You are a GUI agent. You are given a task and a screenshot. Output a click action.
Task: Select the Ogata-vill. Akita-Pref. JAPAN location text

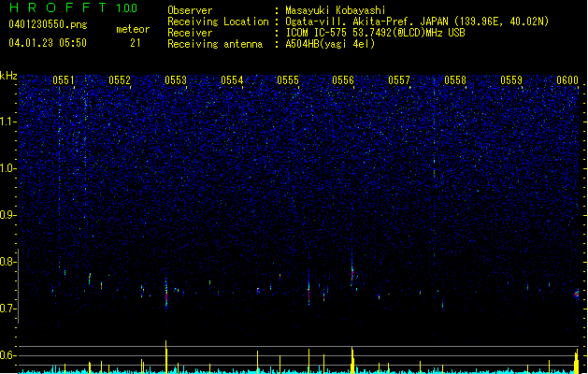417,22
